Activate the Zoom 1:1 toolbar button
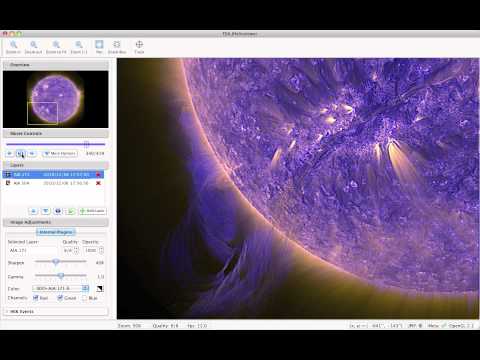The height and width of the screenshot is (360, 480). [x=79, y=47]
